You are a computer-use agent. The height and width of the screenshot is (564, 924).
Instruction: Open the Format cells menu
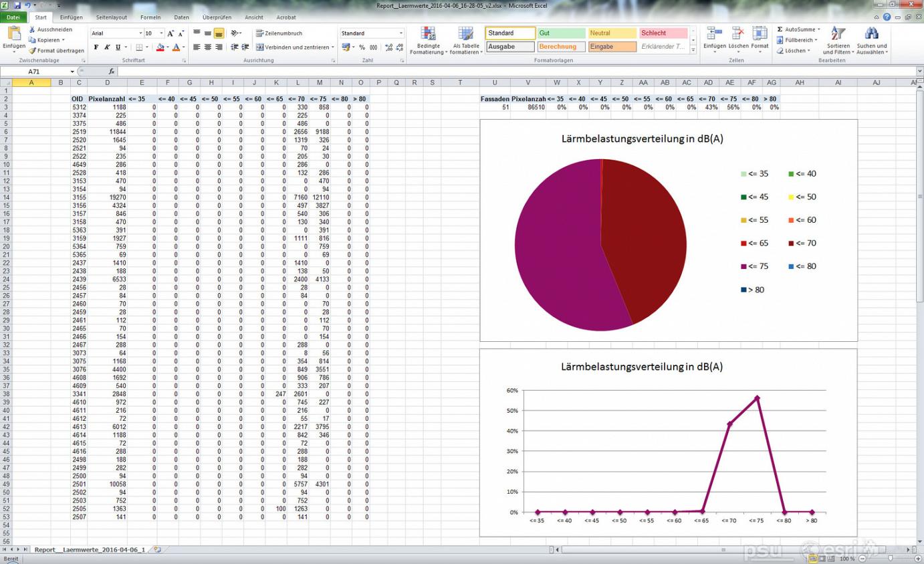tap(760, 40)
